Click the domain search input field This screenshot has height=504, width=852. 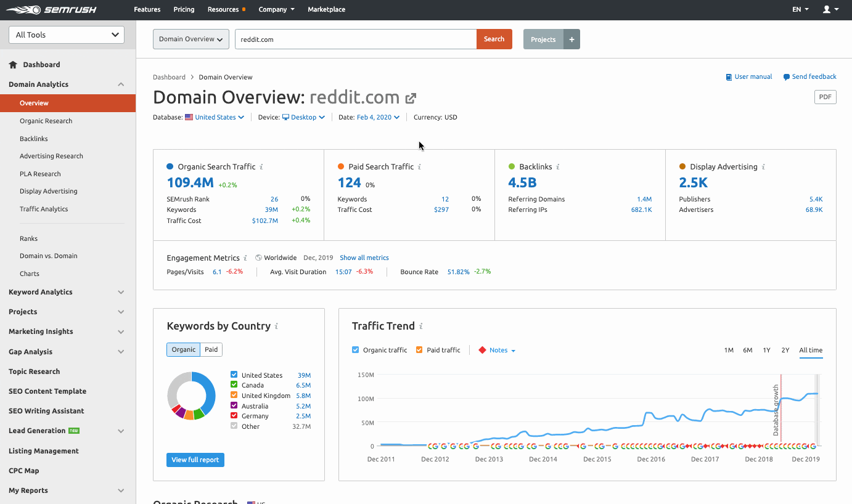(x=356, y=39)
